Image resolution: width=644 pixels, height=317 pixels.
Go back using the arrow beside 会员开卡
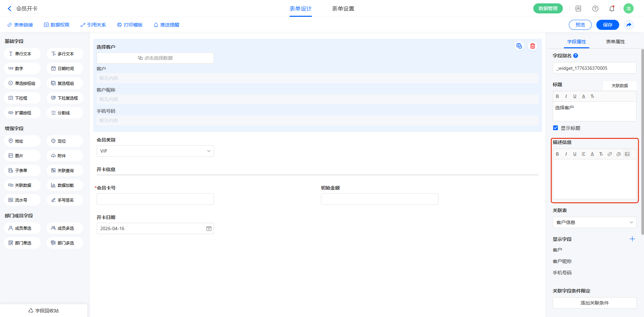pyautogui.click(x=9, y=9)
